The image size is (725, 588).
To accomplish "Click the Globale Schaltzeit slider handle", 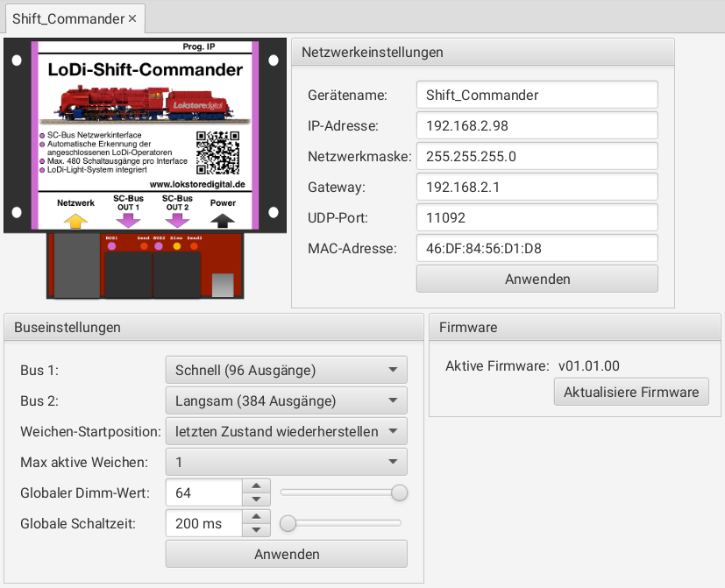I will point(288,523).
